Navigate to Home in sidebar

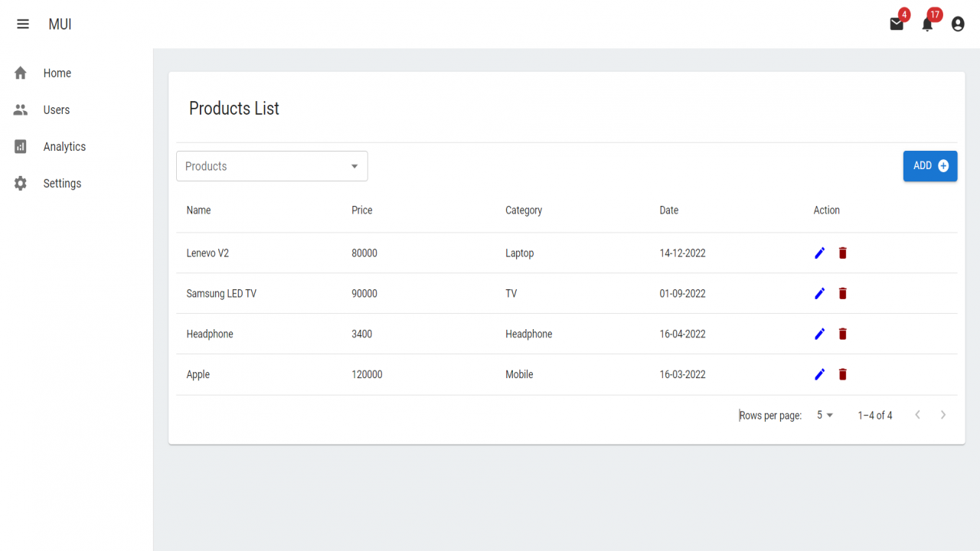coord(77,73)
